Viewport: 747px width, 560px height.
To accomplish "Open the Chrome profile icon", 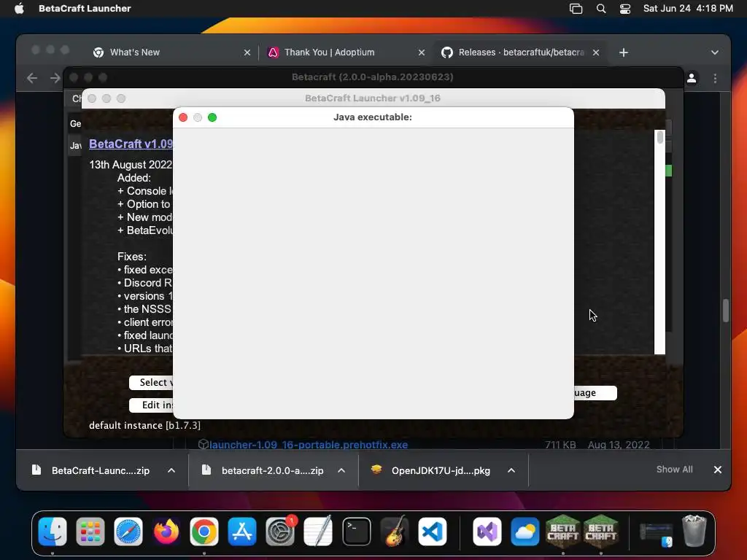I will click(x=692, y=78).
